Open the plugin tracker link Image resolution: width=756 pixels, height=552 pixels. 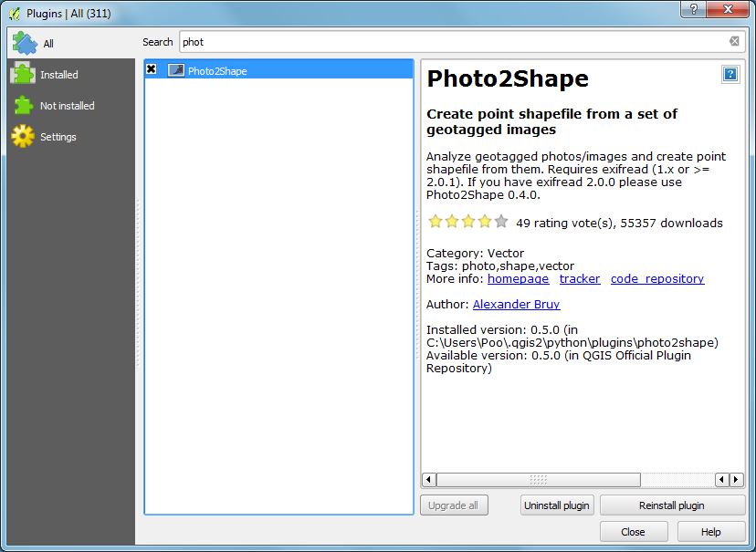[x=580, y=279]
